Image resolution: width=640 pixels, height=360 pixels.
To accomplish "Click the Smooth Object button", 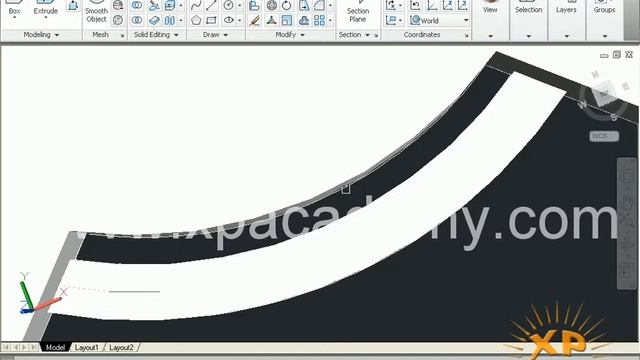I will point(96,12).
